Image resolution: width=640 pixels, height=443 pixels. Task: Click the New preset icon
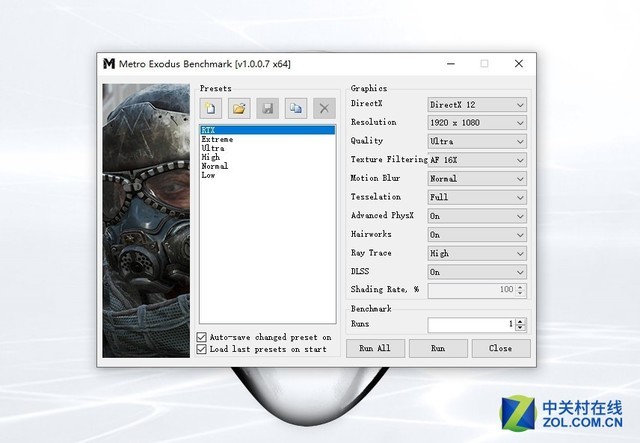pyautogui.click(x=211, y=108)
